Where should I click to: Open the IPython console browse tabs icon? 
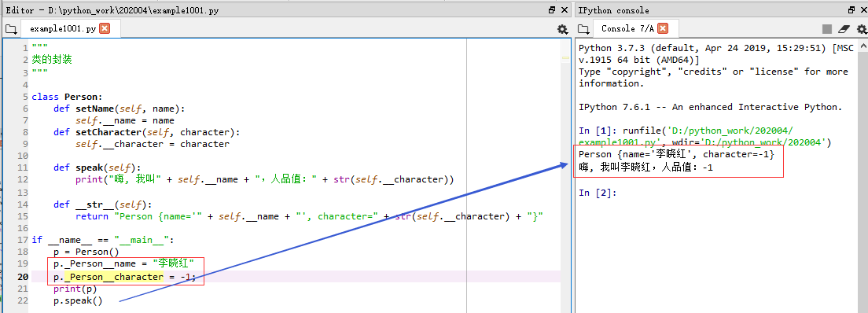pyautogui.click(x=583, y=29)
